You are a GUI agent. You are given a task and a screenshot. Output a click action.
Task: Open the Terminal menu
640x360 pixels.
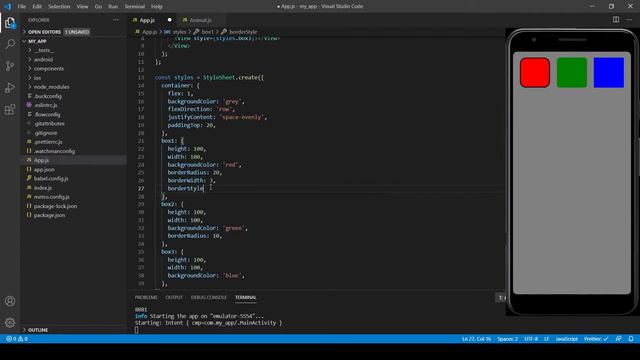[135, 7]
